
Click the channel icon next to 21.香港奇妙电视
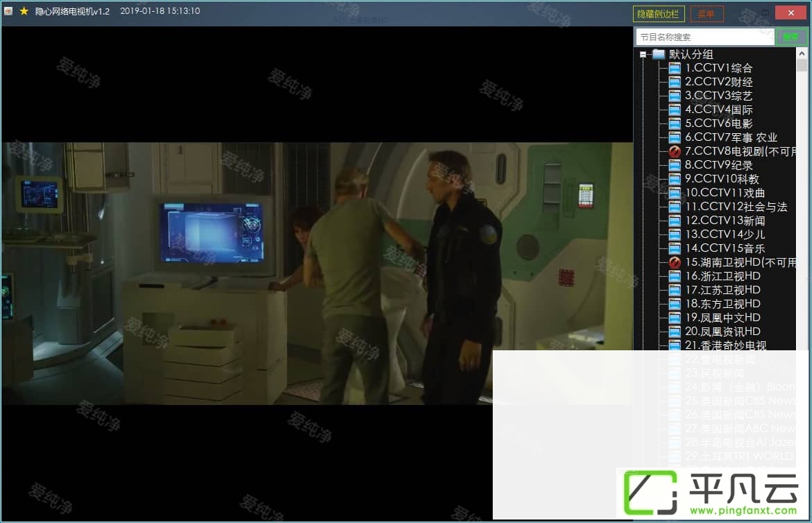coord(675,345)
